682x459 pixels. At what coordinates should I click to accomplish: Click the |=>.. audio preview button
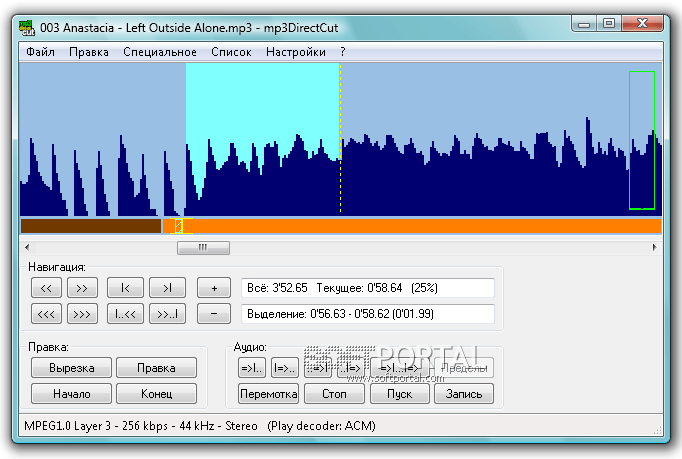coord(284,368)
